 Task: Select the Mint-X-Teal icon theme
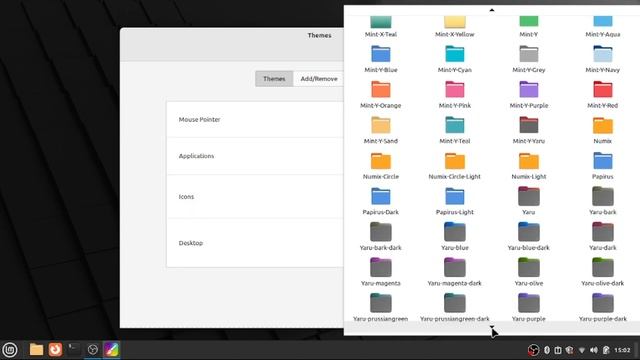pos(380,27)
